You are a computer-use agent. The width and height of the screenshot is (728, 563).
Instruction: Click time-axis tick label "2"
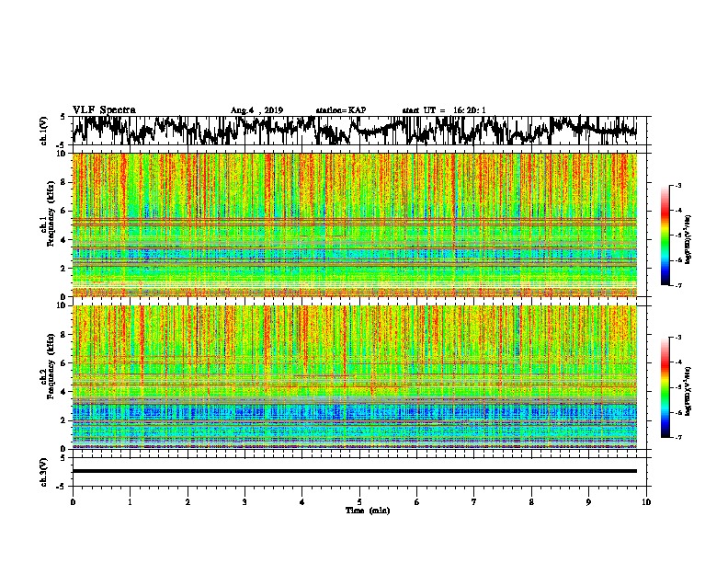click(x=188, y=502)
